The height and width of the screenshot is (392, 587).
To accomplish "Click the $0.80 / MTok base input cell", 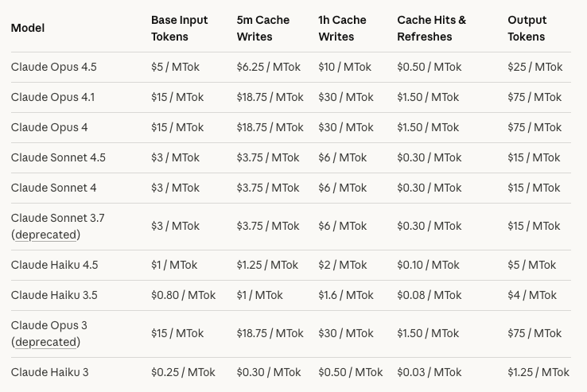I will pos(184,296).
